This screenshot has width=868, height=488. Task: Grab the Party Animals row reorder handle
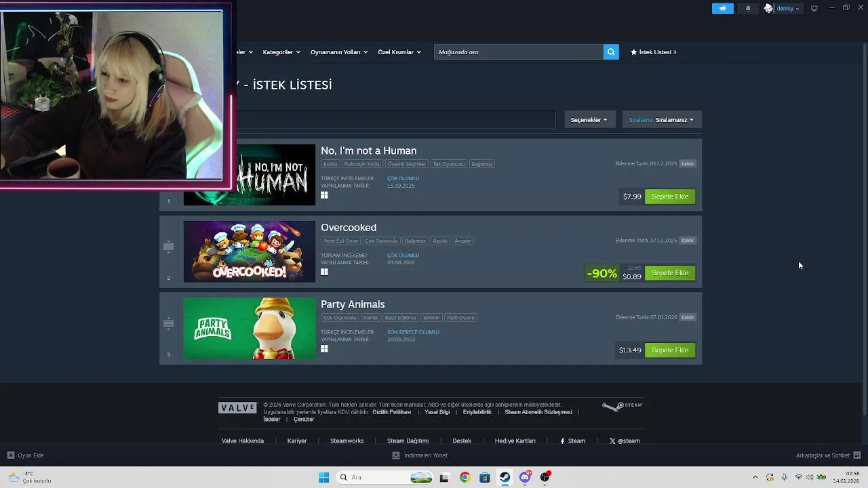click(x=168, y=324)
